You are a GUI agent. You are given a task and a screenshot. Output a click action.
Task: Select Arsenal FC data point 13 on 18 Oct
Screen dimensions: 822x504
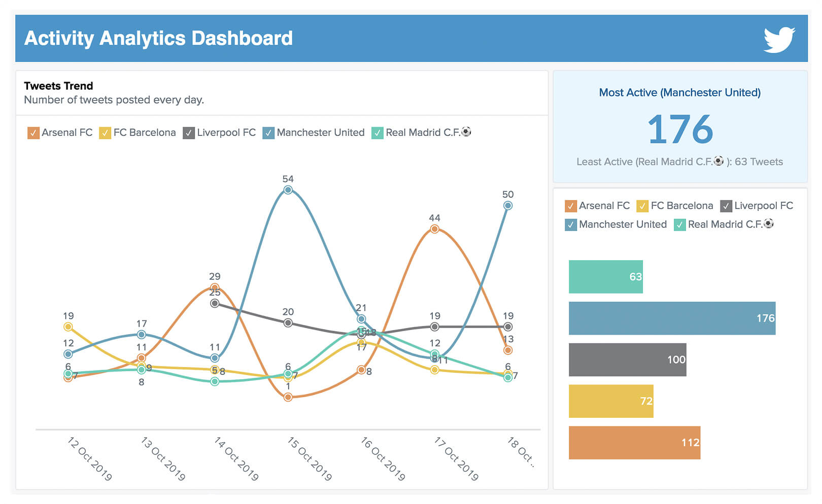point(508,350)
